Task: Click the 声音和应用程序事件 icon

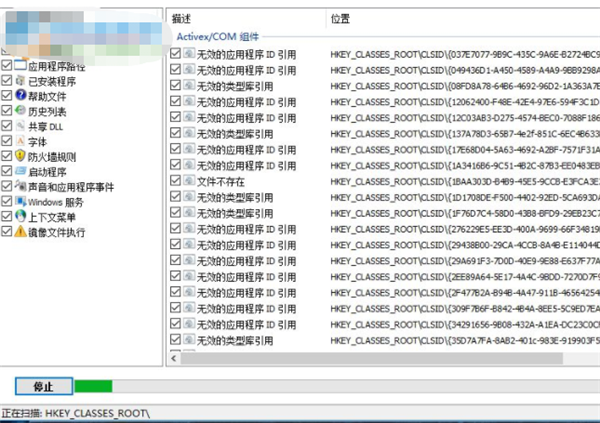Action: pos(21,186)
